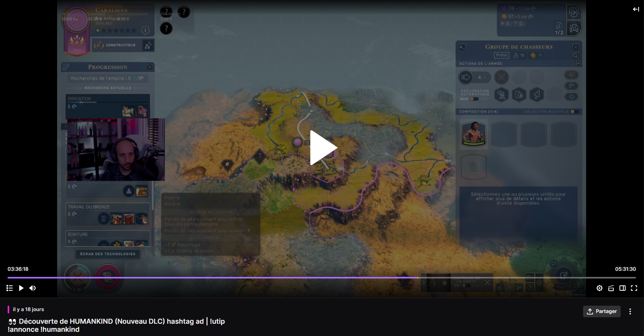Screen dimensions: 644x336
Task: Click the Partager share button
Action: pos(602,311)
